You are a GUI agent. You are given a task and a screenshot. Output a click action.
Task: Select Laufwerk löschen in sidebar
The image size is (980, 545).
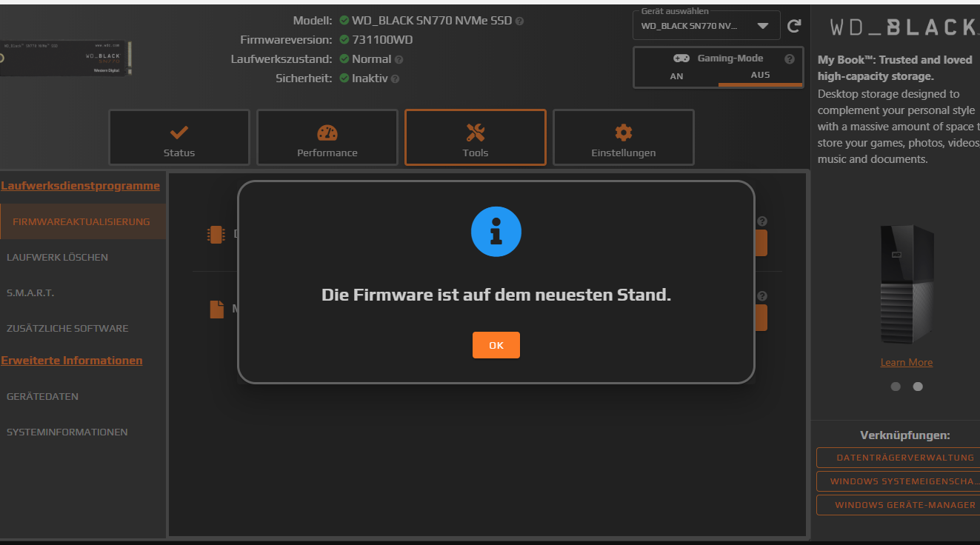click(x=83, y=257)
